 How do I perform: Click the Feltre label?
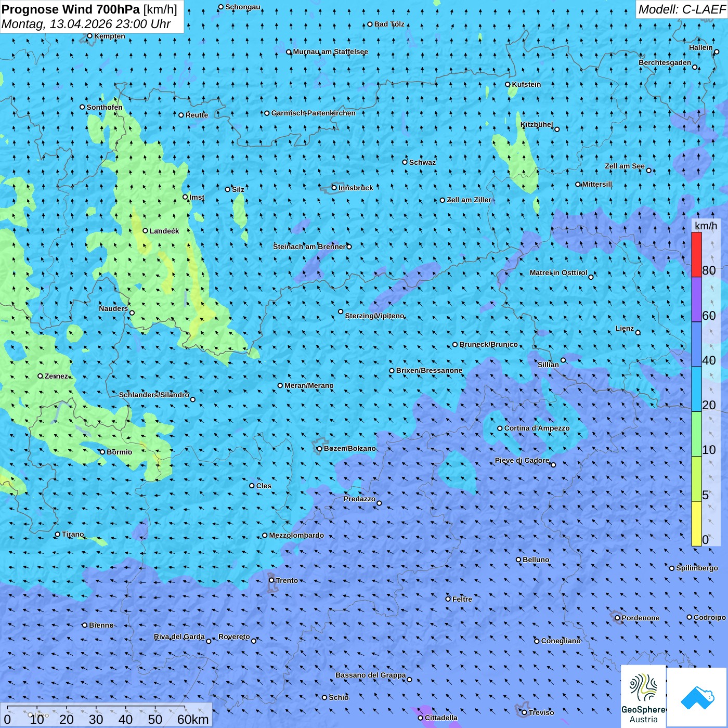462,599
